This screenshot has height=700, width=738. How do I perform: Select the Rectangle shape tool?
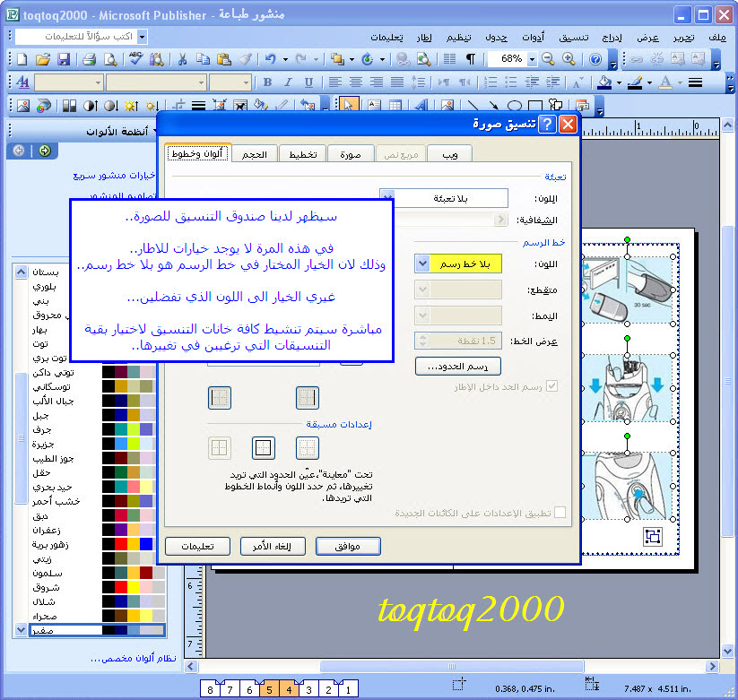click(x=535, y=106)
